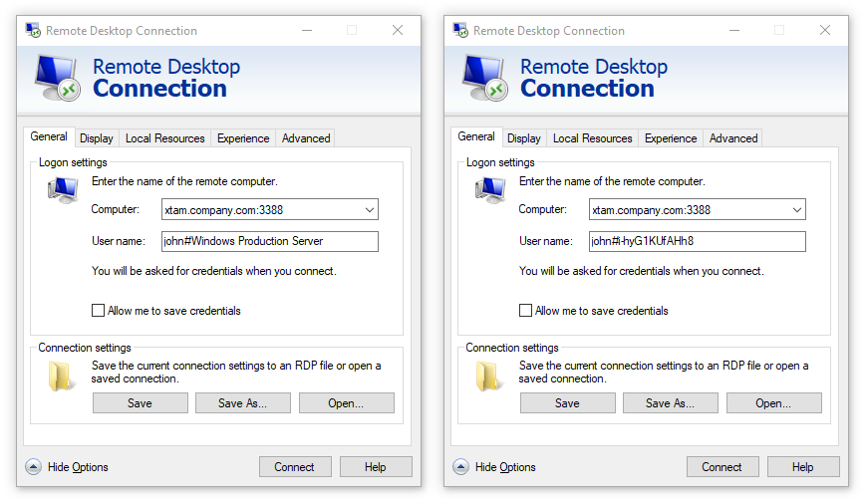Viewport: 867px width, 504px height.
Task: Open the Local Resources tab in right window
Action: pos(592,138)
